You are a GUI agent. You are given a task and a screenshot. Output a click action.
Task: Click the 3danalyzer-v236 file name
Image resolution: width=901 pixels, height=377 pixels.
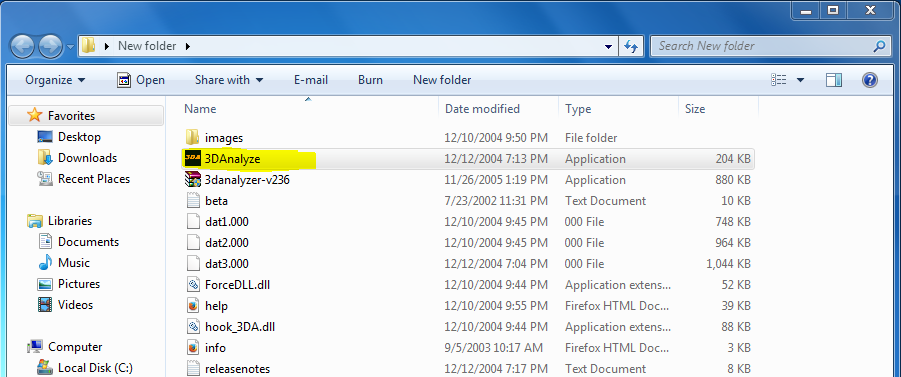(x=247, y=180)
